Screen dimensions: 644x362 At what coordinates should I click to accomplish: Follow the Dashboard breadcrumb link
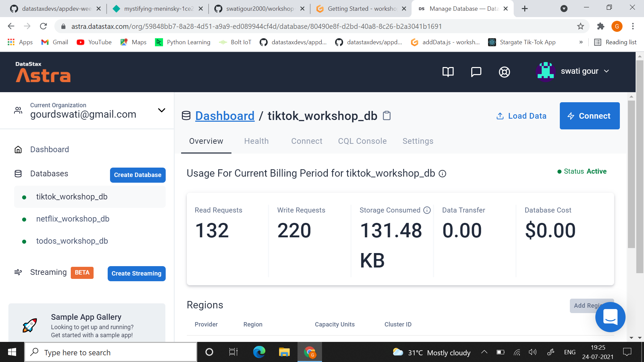tap(225, 116)
